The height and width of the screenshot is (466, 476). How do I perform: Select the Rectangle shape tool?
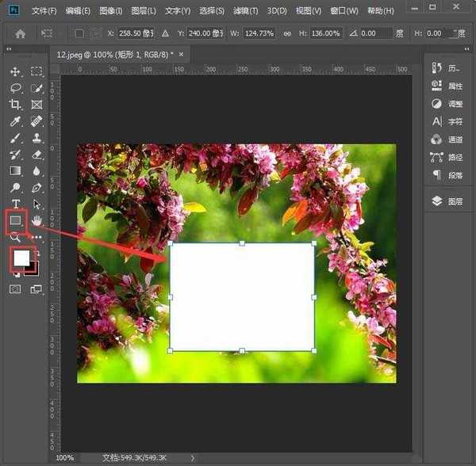[15, 220]
